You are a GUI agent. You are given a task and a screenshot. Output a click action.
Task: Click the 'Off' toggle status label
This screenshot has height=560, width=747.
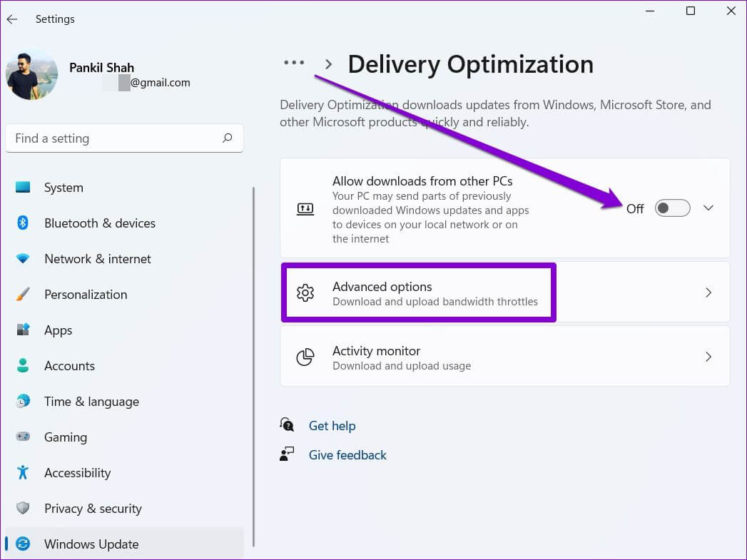[x=635, y=208]
